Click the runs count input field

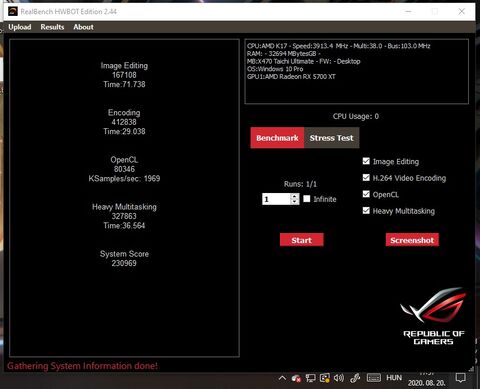pos(276,199)
